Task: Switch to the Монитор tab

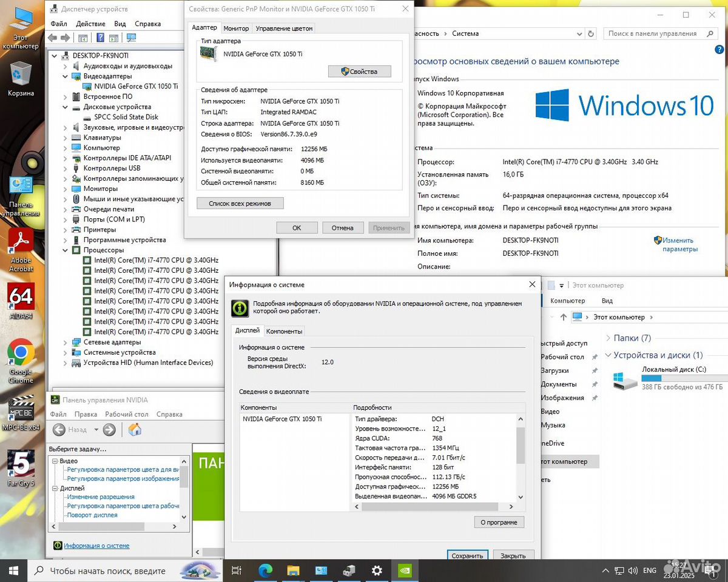Action: click(x=236, y=28)
